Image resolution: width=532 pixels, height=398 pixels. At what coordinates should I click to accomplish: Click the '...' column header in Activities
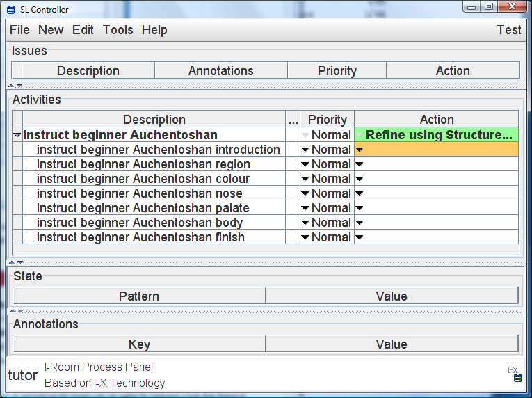coord(293,120)
